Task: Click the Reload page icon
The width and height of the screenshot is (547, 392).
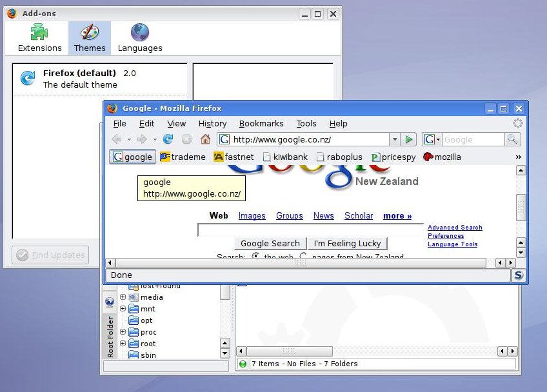Action: [168, 139]
